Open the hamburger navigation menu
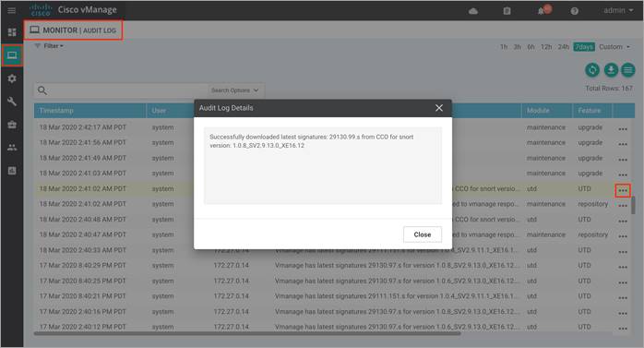Screen dimensions: 644x348 (11, 10)
